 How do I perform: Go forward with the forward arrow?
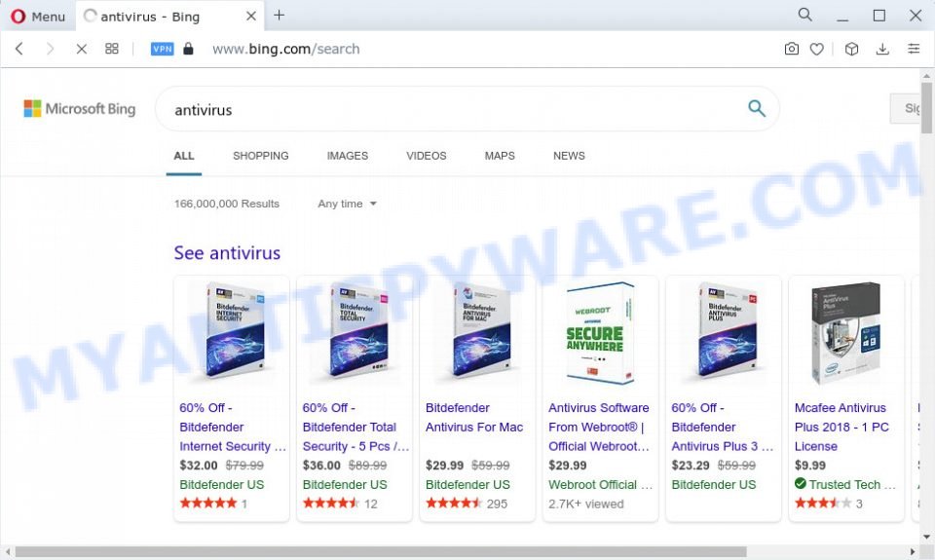click(x=50, y=49)
